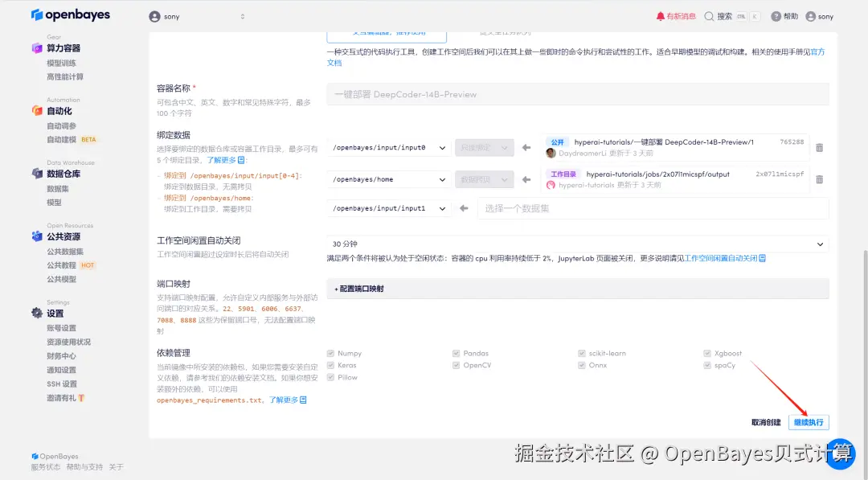868x480 pixels.
Task: Open the /openbayes/input/input0 path dropdown
Action: coord(389,148)
